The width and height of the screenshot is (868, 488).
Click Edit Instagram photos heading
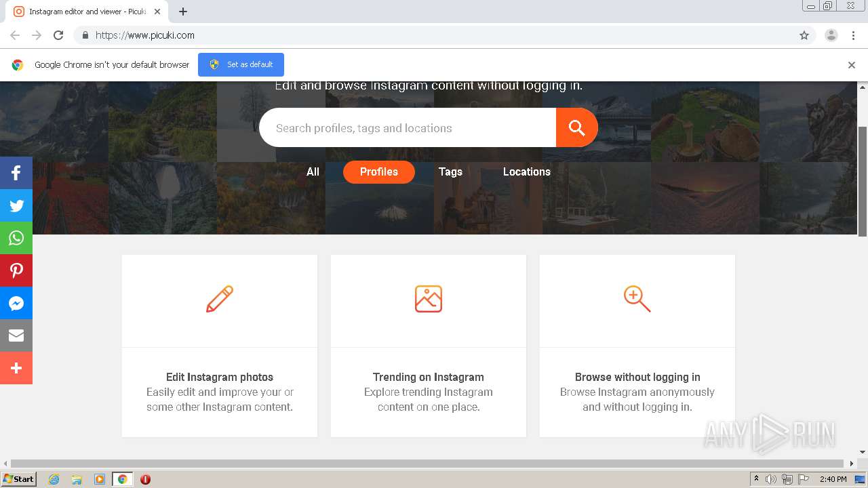tap(220, 377)
